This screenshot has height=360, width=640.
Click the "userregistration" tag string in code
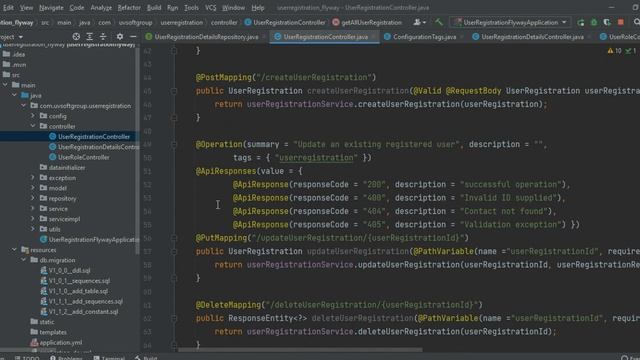pyautogui.click(x=316, y=158)
